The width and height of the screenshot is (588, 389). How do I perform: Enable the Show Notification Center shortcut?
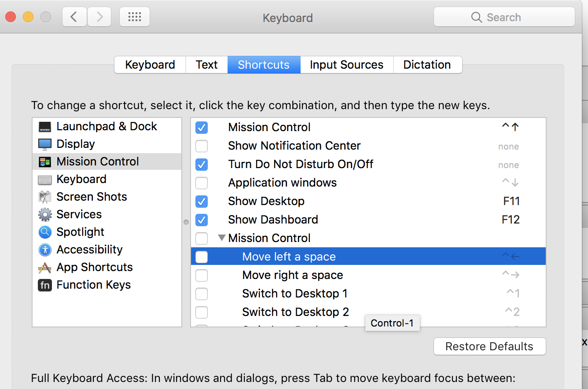tap(202, 146)
